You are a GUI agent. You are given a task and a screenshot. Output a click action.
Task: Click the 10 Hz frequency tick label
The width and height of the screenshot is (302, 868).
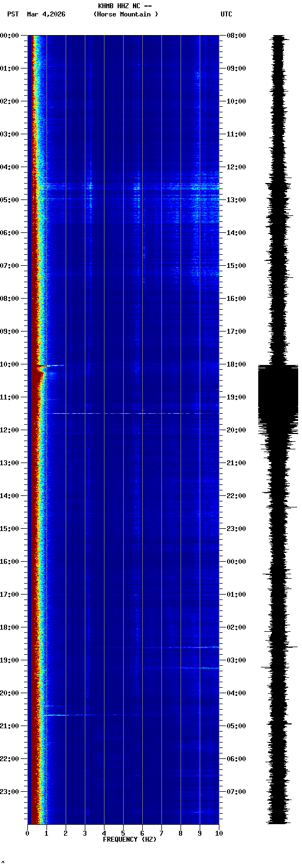pyautogui.click(x=219, y=833)
